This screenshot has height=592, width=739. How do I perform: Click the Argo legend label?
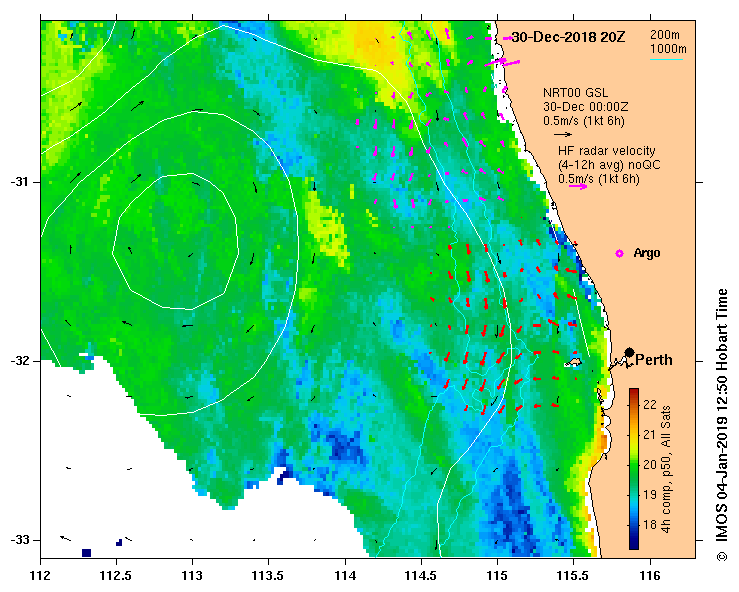647,253
